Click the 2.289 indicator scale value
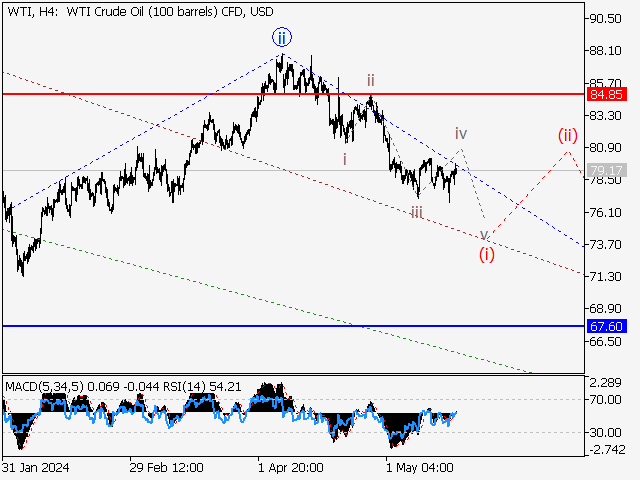Screen dimensions: 640x480 tap(606, 383)
